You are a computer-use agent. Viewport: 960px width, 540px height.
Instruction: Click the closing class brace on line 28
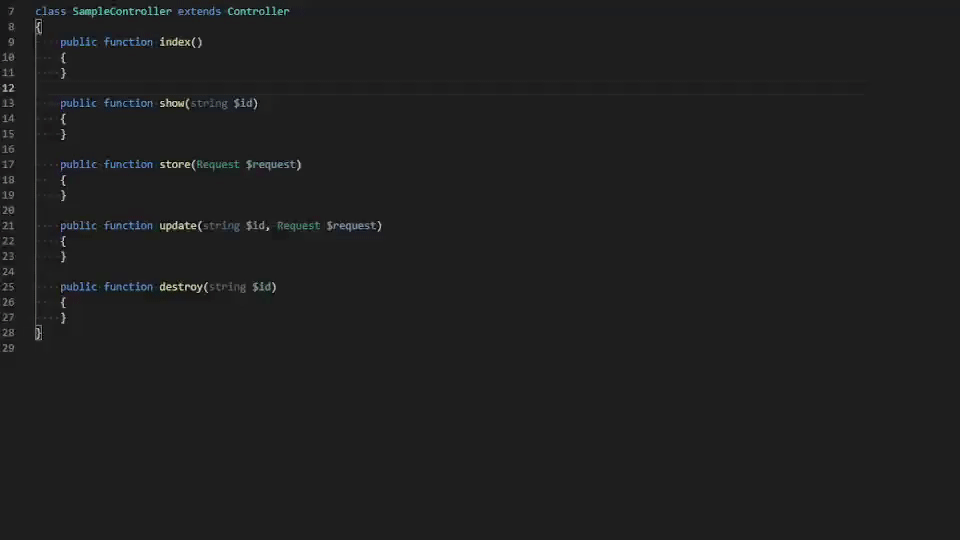coord(39,332)
